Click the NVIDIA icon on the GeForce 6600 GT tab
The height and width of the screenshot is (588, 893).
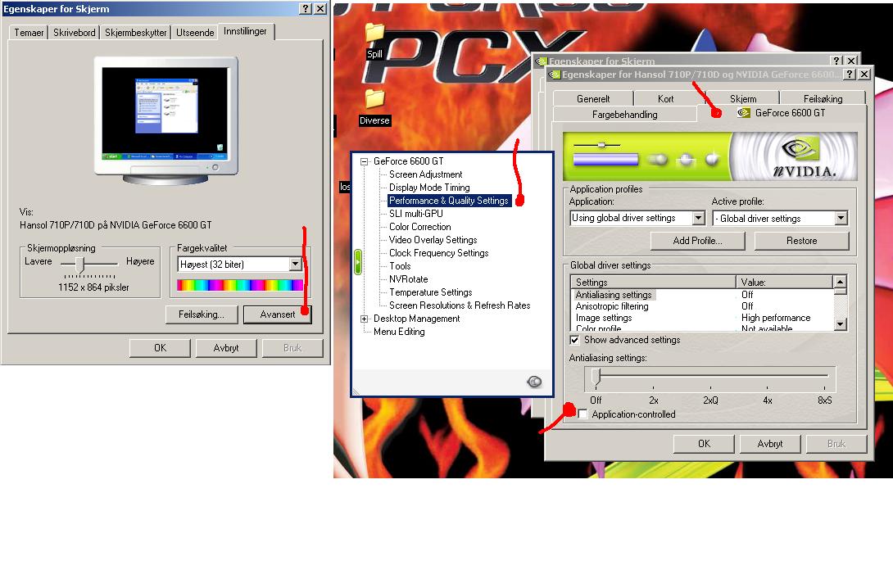coord(744,113)
